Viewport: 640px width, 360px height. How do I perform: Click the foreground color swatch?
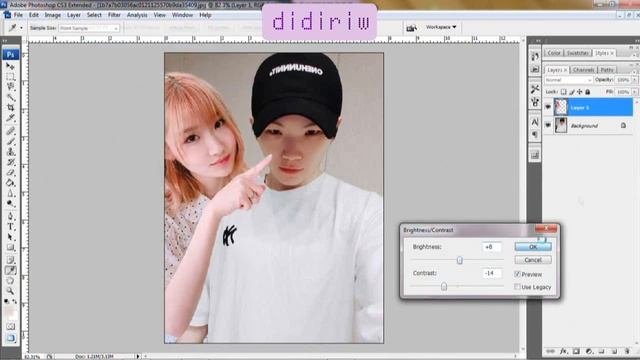[x=9, y=311]
